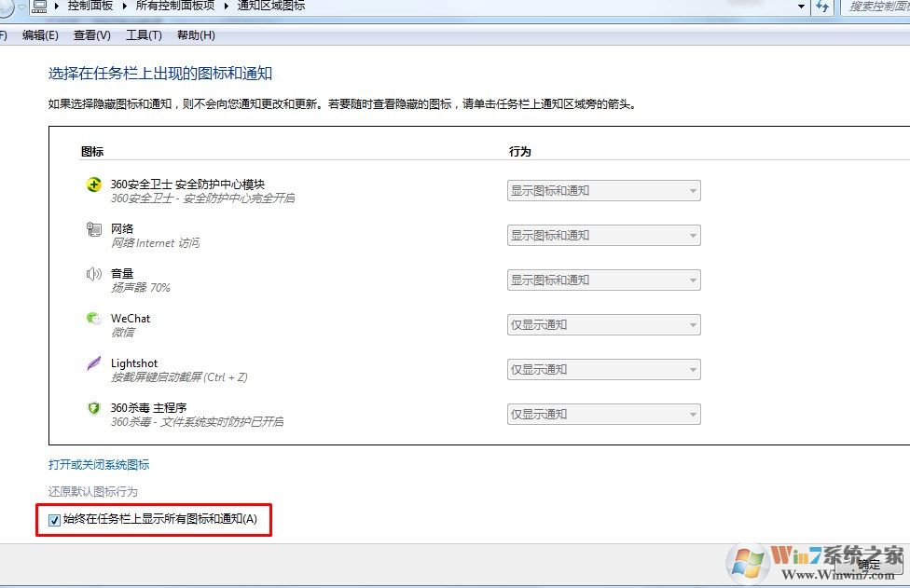Open the 工具(T) menu
The image size is (910, 588).
[144, 35]
